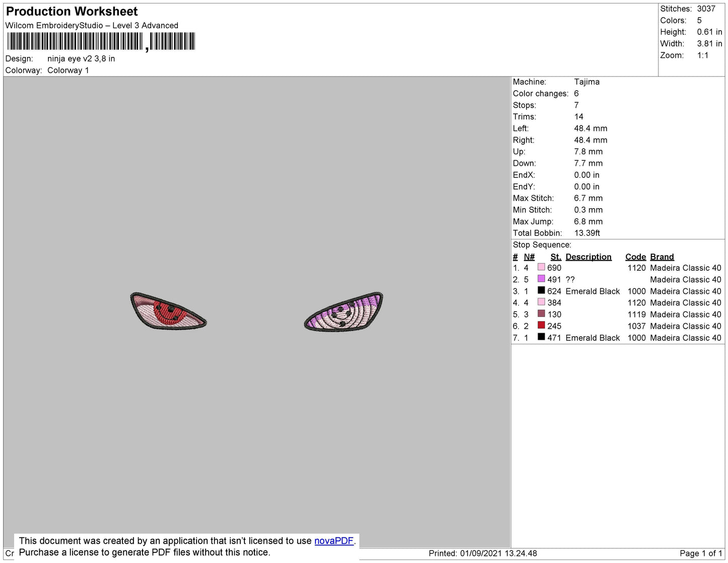Screen dimensions: 728x563
Task: Click the 'Stop Sequence:' label
Action: click(x=542, y=244)
